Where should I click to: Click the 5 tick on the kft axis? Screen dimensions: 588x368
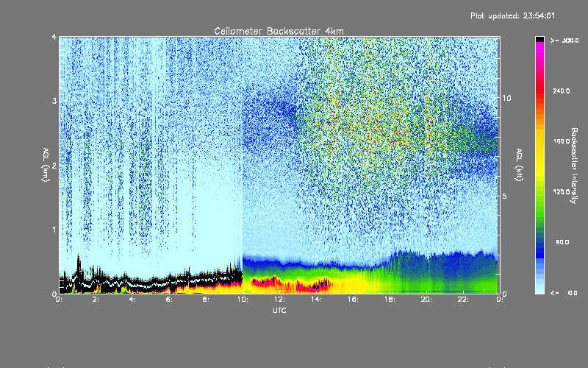pos(504,196)
